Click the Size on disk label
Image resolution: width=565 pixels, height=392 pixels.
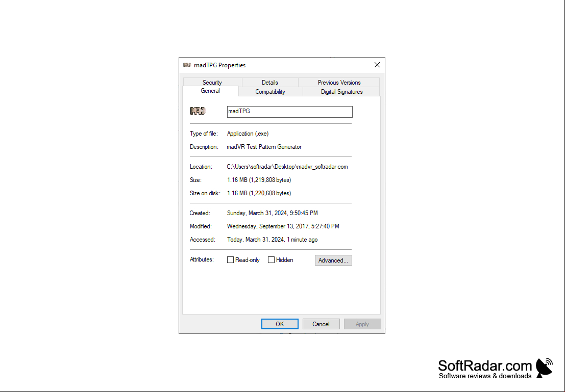(x=205, y=193)
